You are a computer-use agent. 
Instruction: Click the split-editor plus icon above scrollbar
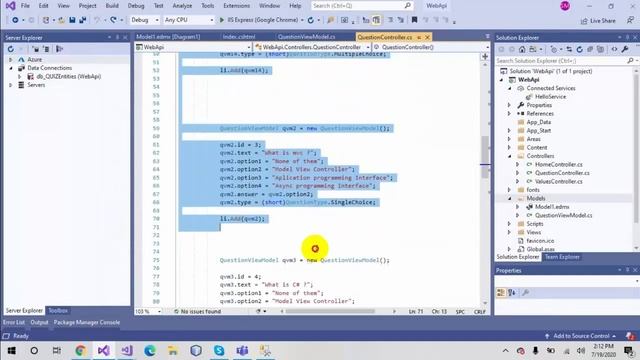[485, 56]
